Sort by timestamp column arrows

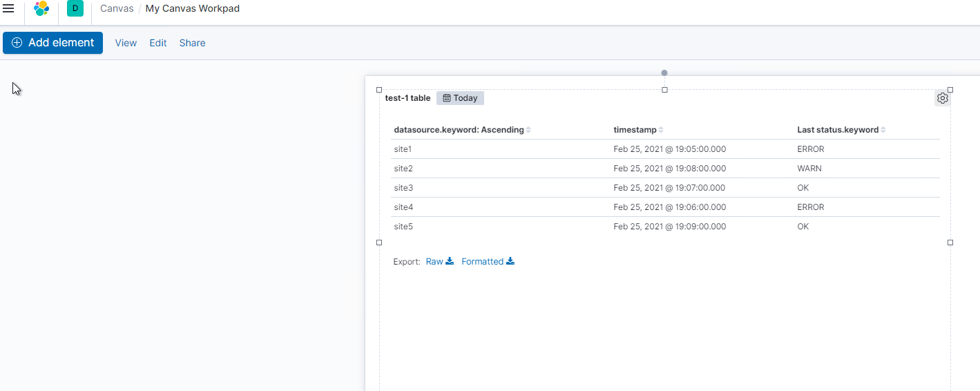point(661,130)
